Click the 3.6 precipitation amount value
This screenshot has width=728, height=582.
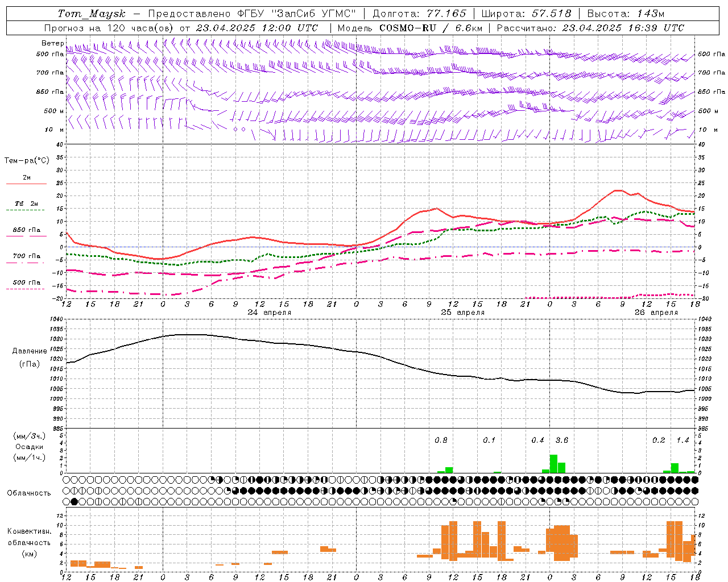coord(561,440)
